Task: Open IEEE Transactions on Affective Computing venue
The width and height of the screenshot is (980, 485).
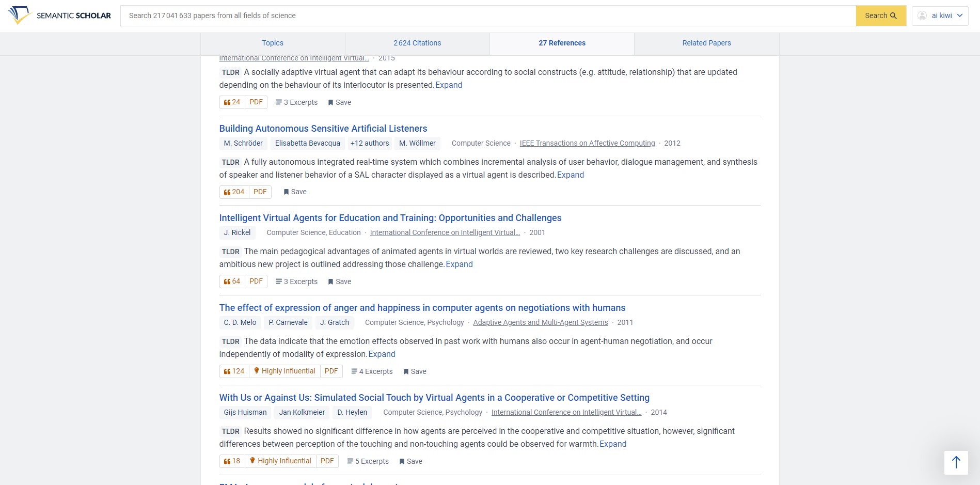Action: [587, 143]
